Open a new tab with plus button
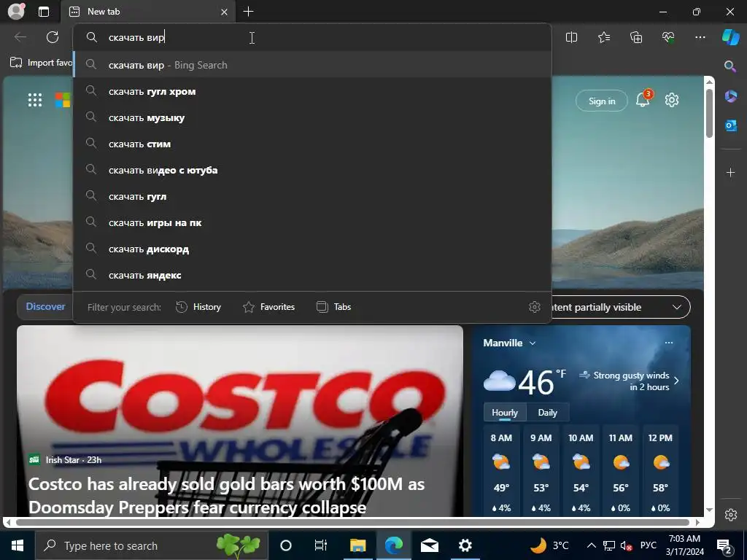Screen dimensions: 747x560 click(x=248, y=12)
